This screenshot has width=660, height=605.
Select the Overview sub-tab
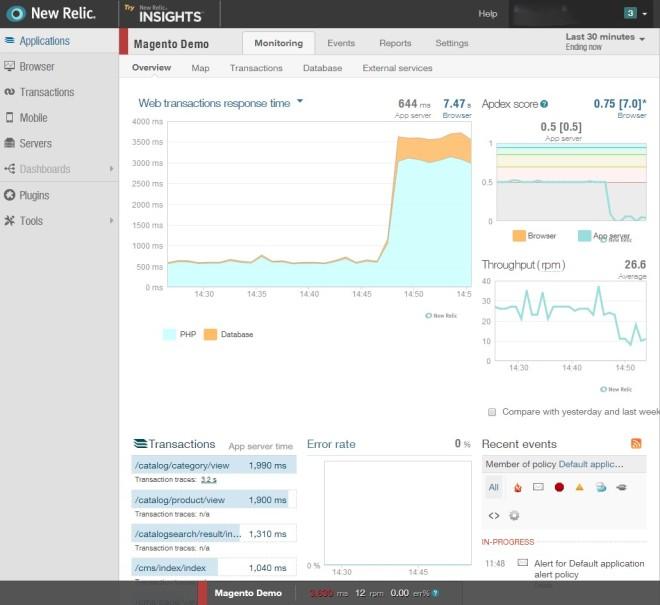pos(151,67)
